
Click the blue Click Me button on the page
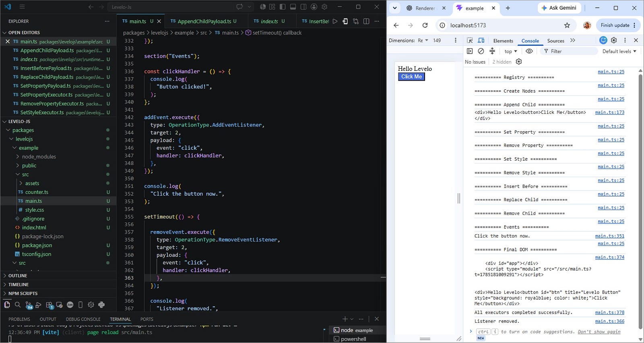(411, 76)
